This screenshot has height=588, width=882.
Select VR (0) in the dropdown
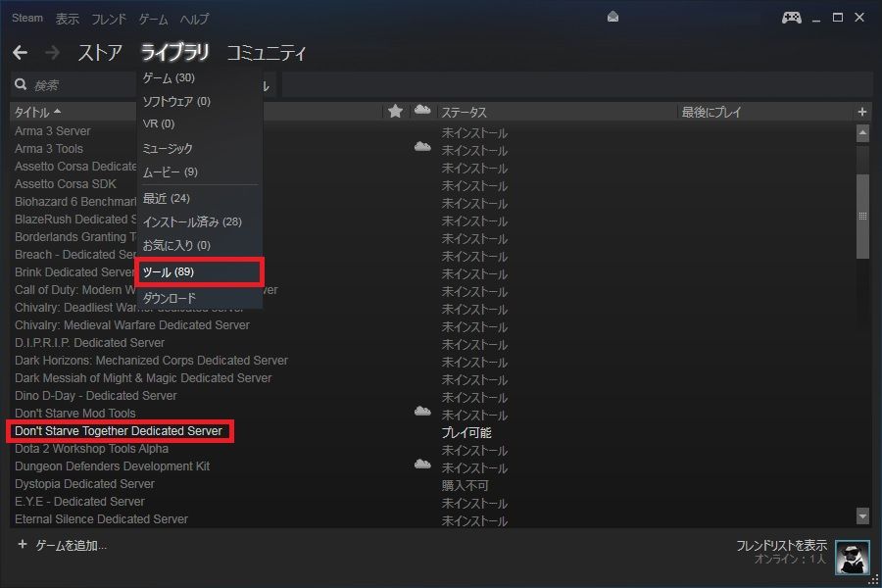point(200,123)
